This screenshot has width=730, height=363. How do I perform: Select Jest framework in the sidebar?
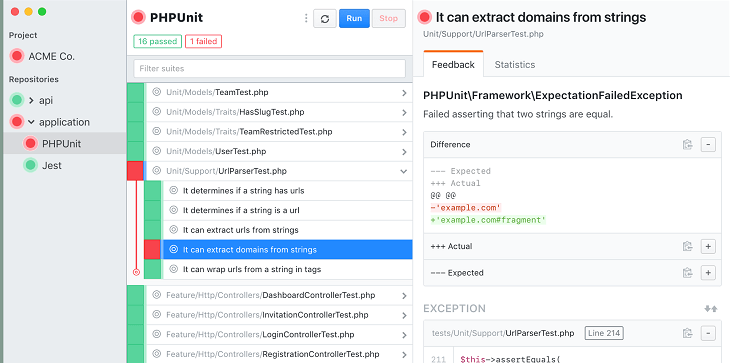[x=65, y=166]
